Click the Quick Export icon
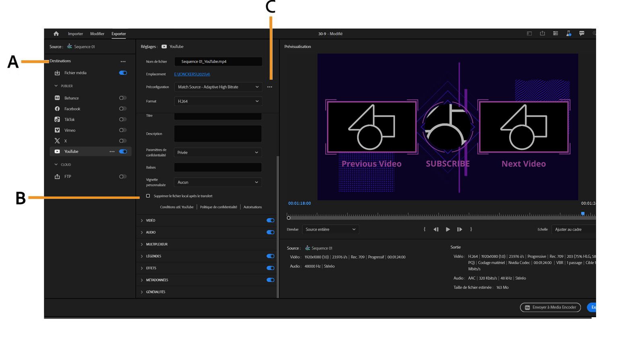Image resolution: width=644 pixels, height=341 pixels. [542, 34]
